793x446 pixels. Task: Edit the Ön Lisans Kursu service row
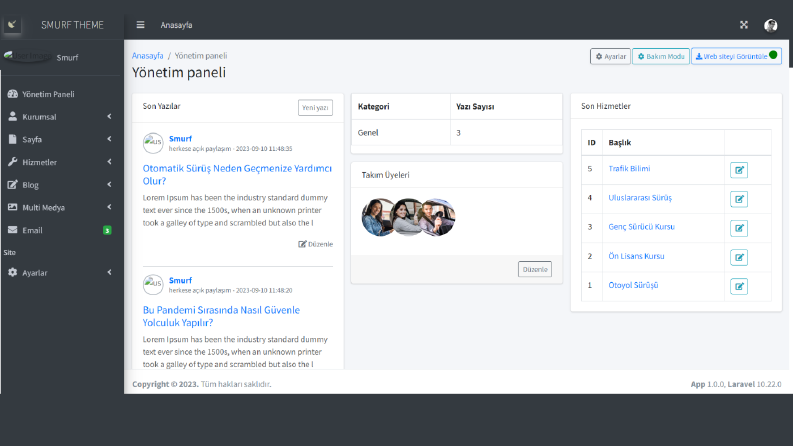pyautogui.click(x=739, y=257)
